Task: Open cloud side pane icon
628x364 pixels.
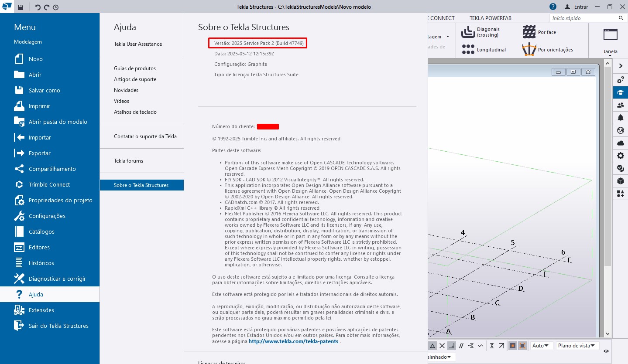Action: point(621,143)
